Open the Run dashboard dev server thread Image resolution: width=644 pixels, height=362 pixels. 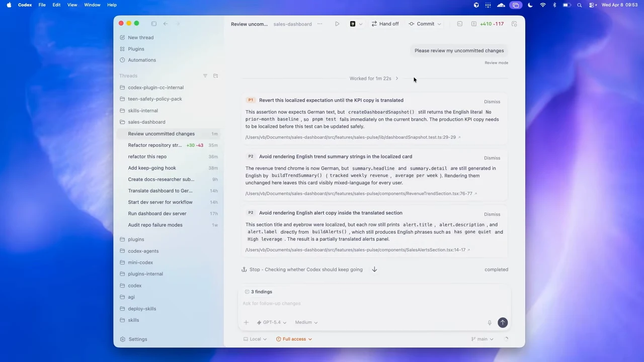click(168, 214)
